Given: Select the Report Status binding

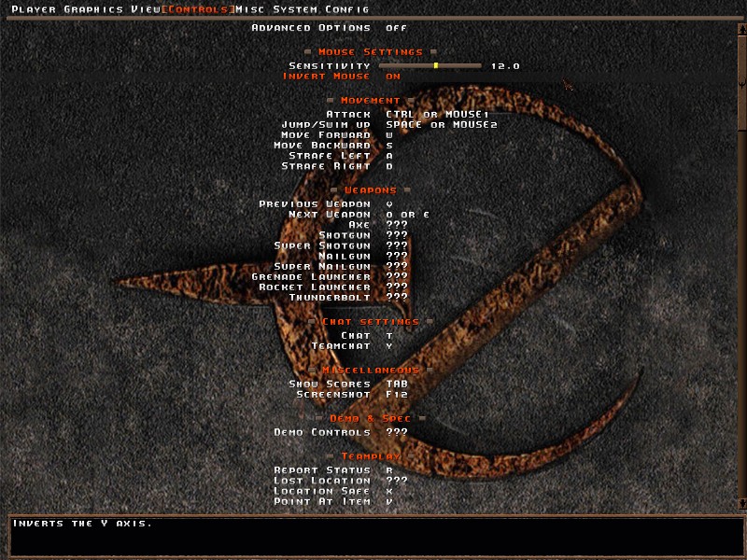Looking at the screenshot, I should click(x=333, y=470).
